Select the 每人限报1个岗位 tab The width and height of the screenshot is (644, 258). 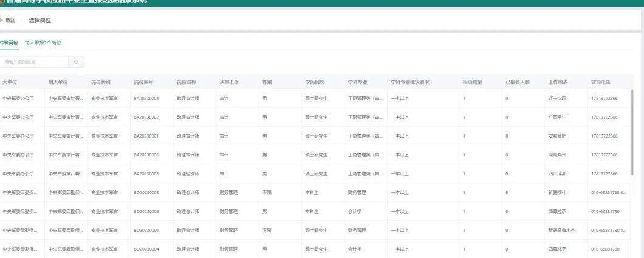tap(43, 43)
